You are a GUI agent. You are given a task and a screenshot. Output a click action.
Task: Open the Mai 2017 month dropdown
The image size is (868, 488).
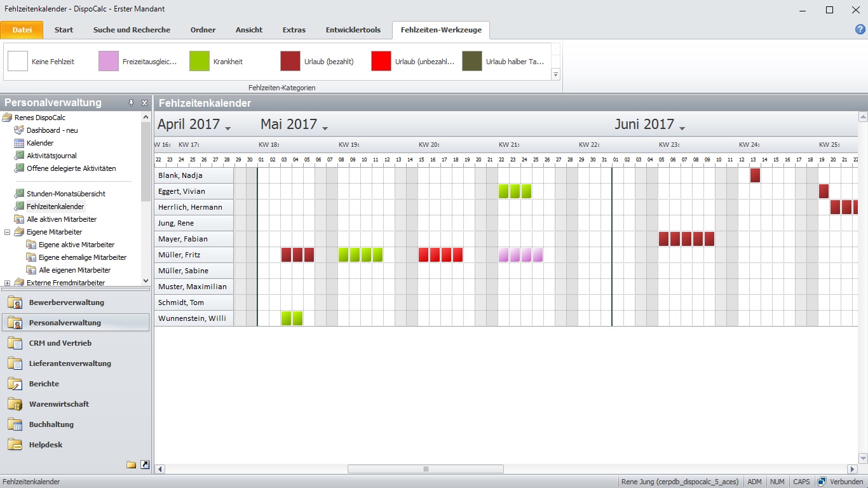tap(325, 128)
